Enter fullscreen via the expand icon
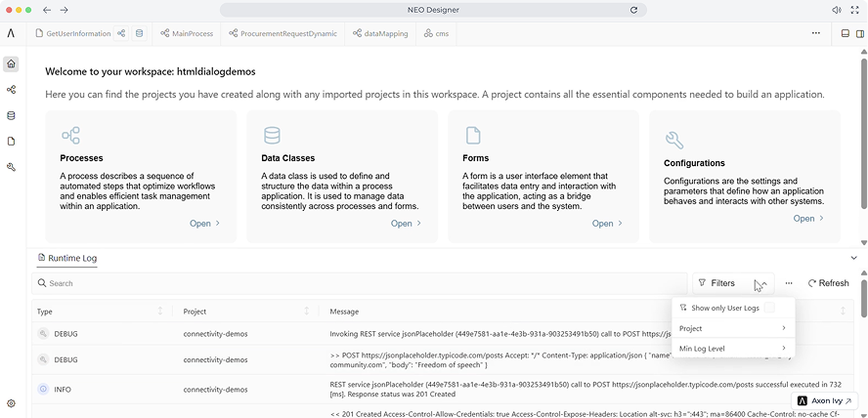The width and height of the screenshot is (868, 418). coord(853,10)
